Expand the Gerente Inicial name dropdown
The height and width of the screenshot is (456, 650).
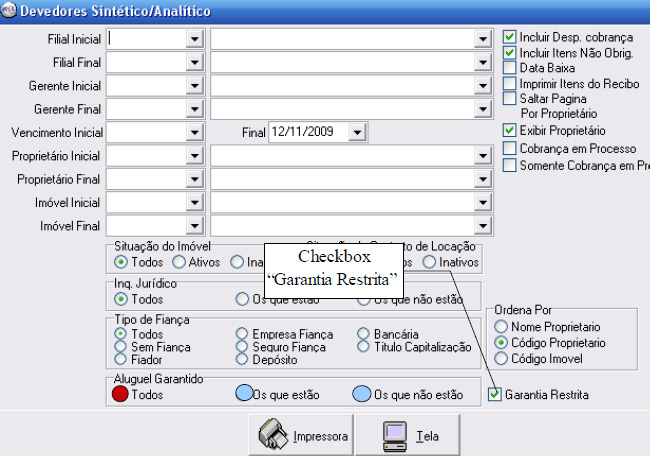(481, 85)
